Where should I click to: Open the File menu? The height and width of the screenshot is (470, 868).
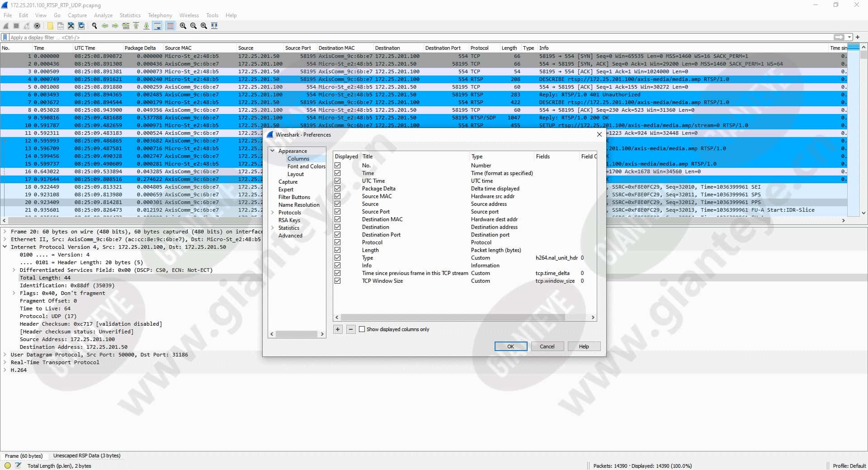coord(8,15)
